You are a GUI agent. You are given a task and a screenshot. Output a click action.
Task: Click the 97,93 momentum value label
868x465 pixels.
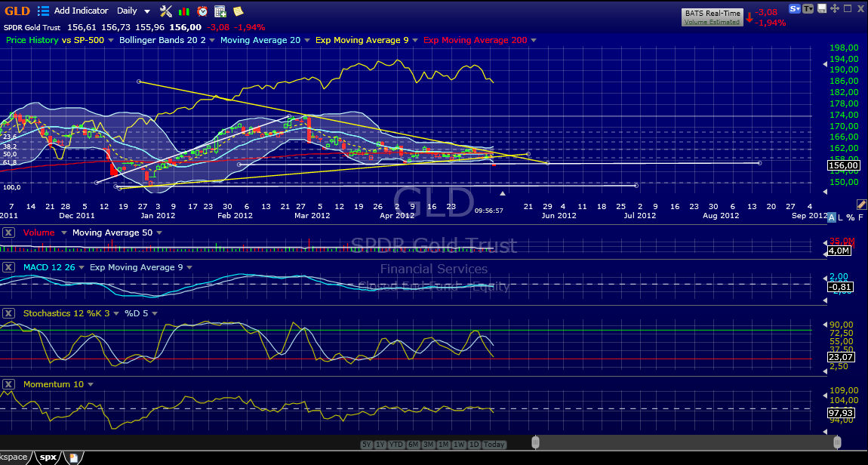tap(841, 413)
